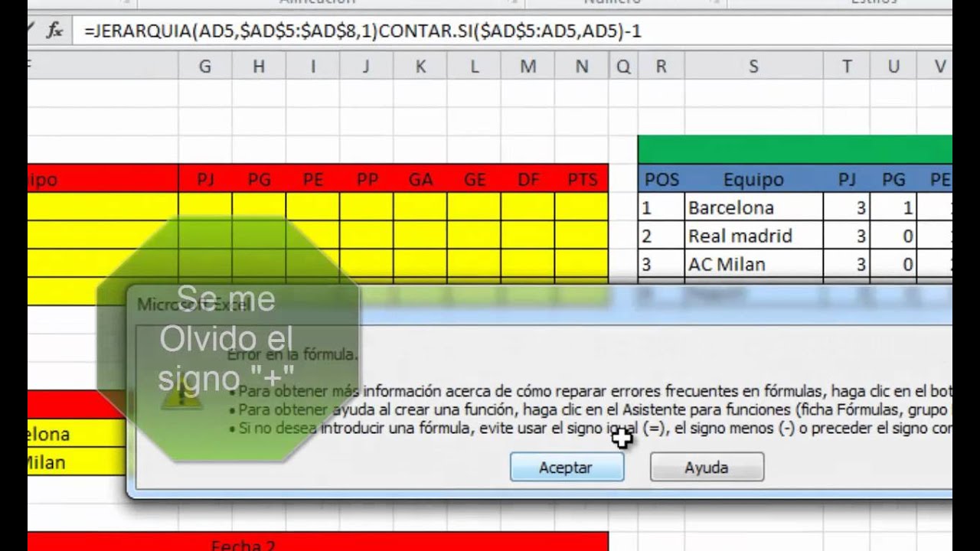This screenshot has width=980, height=551.
Task: Click the DF header cell
Action: click(528, 179)
